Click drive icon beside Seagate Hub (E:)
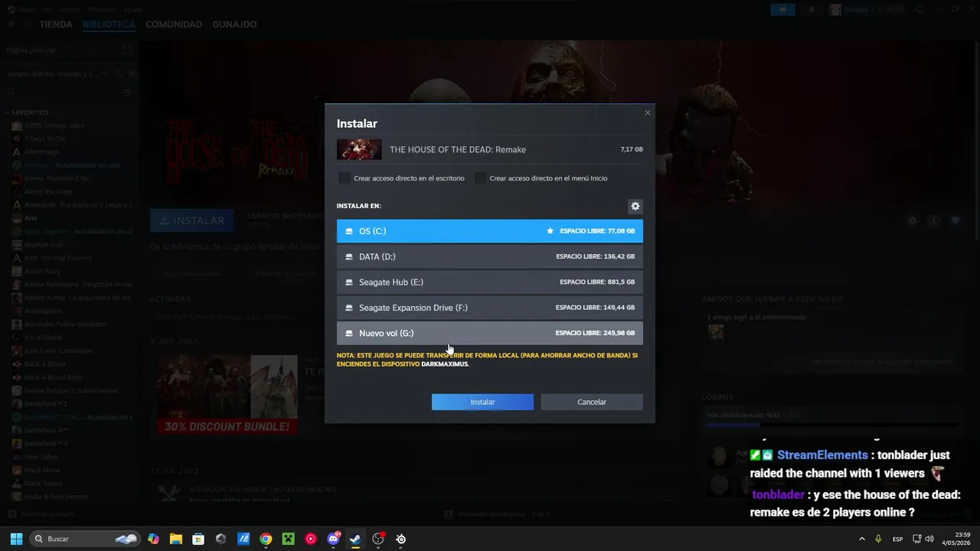The width and height of the screenshot is (980, 551). (x=349, y=282)
